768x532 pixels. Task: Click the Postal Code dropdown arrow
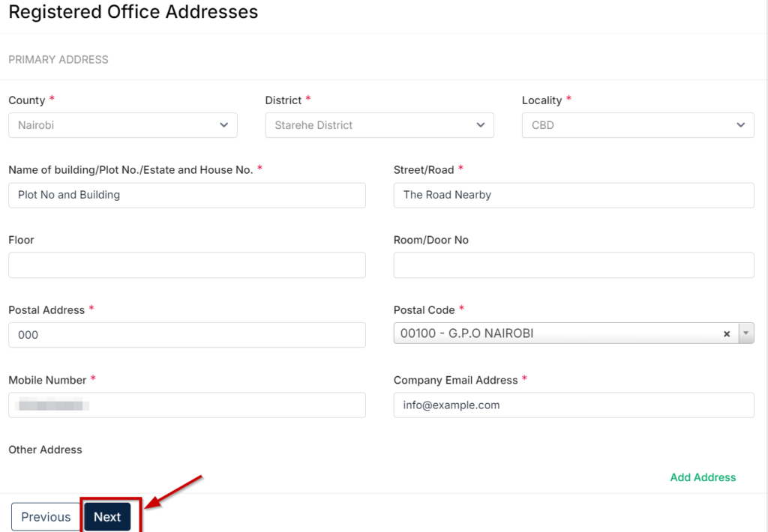746,333
